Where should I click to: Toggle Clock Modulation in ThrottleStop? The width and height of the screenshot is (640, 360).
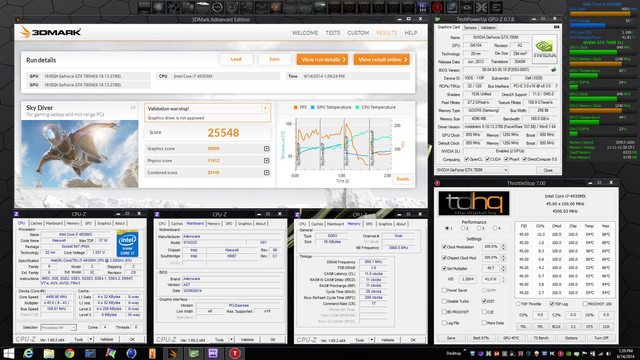tap(444, 247)
